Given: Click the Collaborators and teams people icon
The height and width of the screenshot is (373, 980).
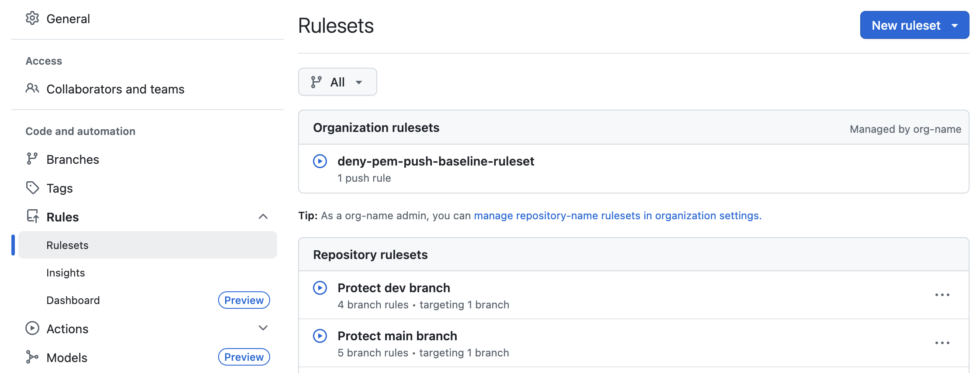Looking at the screenshot, I should (x=32, y=89).
